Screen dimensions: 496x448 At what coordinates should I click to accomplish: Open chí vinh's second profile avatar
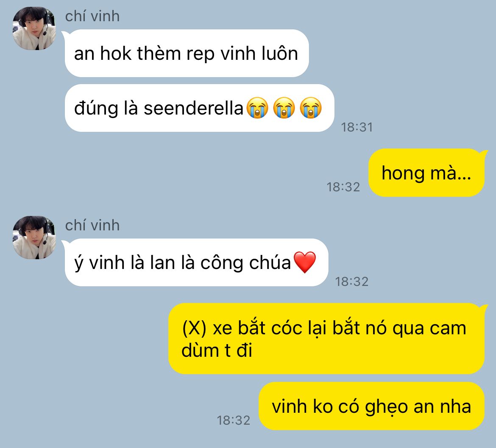[x=34, y=238]
